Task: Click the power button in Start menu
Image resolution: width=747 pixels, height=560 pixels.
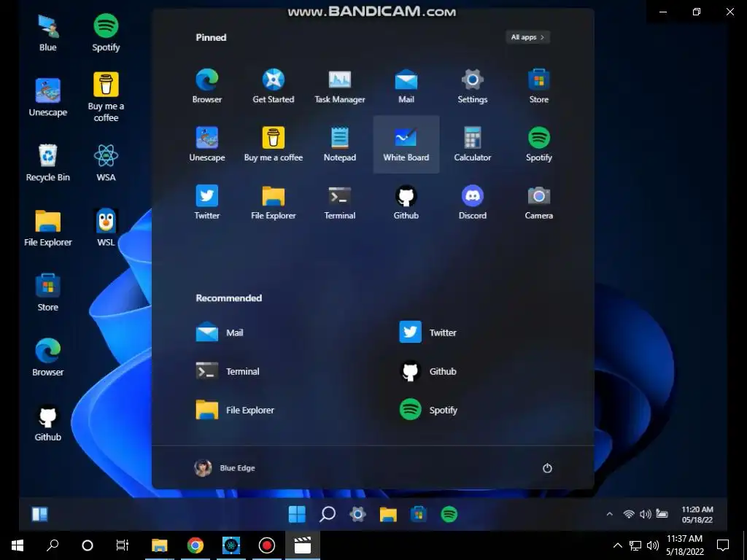Action: click(547, 468)
